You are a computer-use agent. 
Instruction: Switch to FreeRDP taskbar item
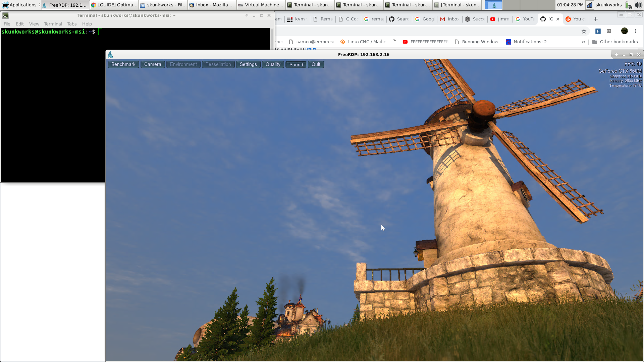pos(65,5)
